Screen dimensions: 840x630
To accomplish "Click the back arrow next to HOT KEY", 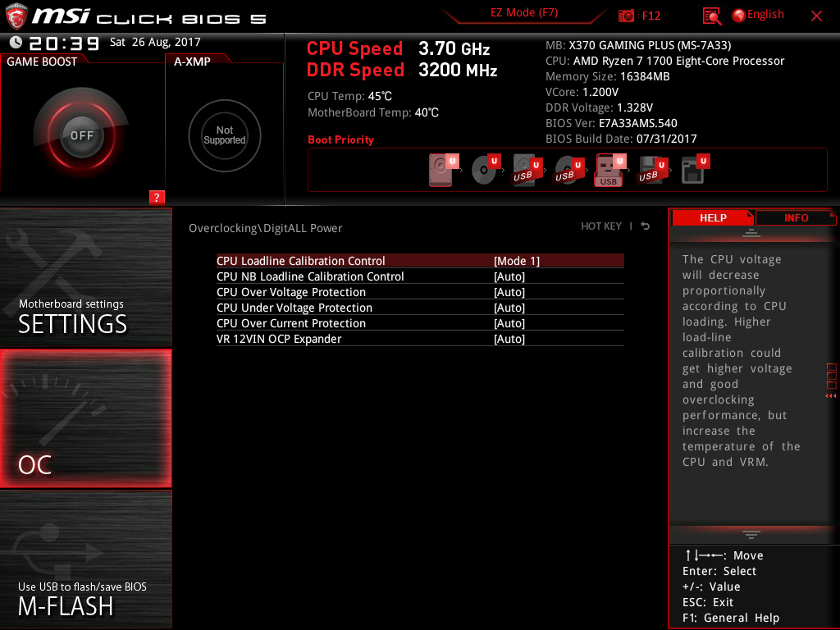I will click(x=645, y=226).
